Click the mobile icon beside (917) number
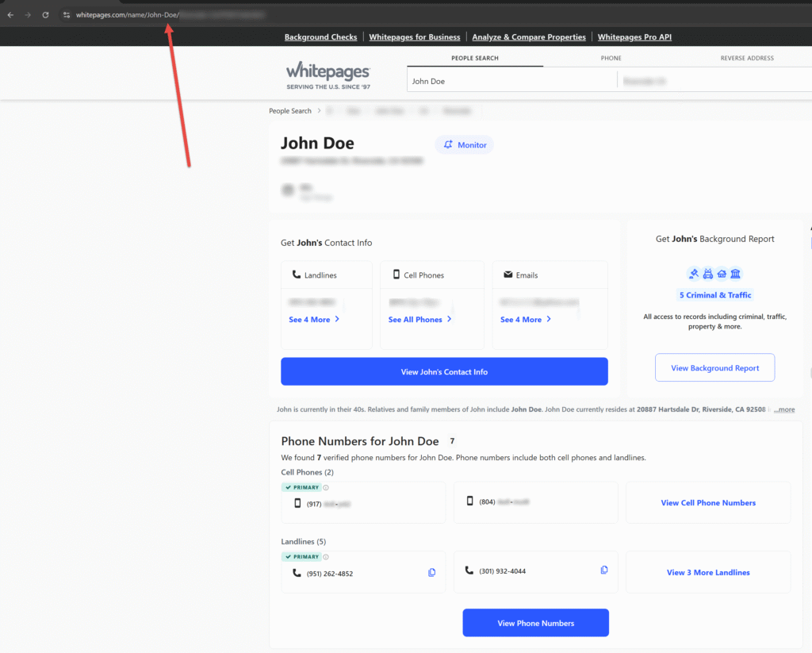The width and height of the screenshot is (812, 653). [297, 503]
